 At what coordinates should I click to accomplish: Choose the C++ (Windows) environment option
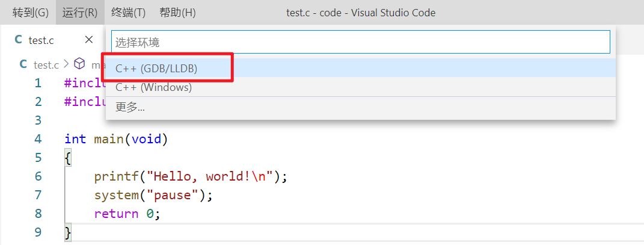pyautogui.click(x=154, y=87)
